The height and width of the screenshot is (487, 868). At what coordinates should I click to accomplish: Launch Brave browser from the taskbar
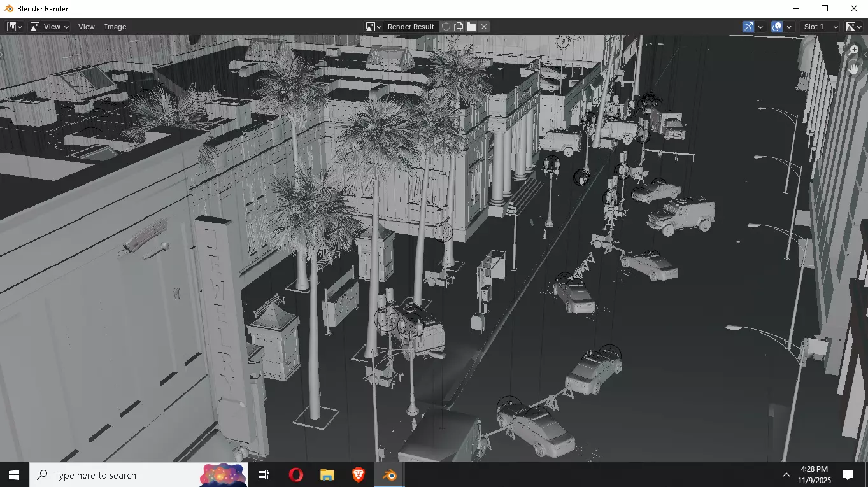(x=358, y=475)
